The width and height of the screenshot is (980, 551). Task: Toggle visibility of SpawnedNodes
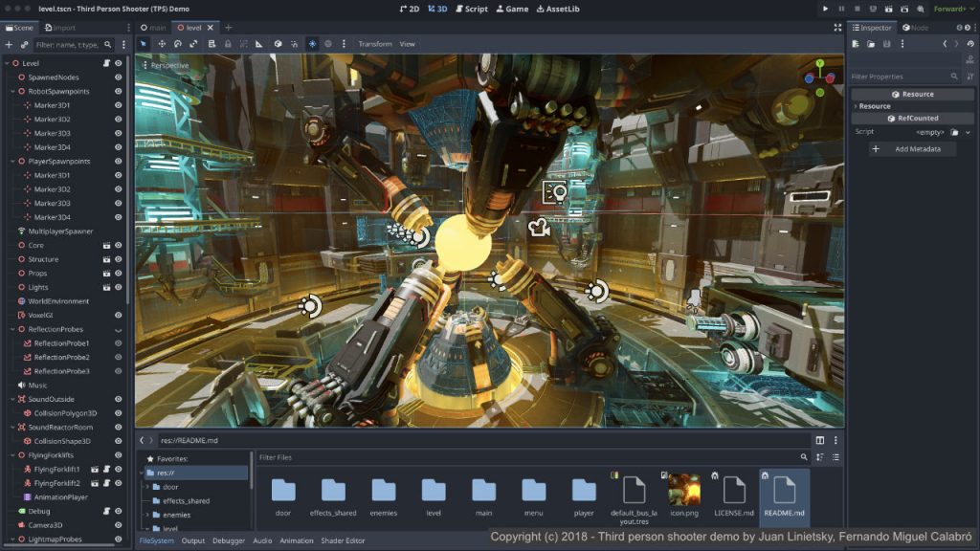[x=119, y=77]
